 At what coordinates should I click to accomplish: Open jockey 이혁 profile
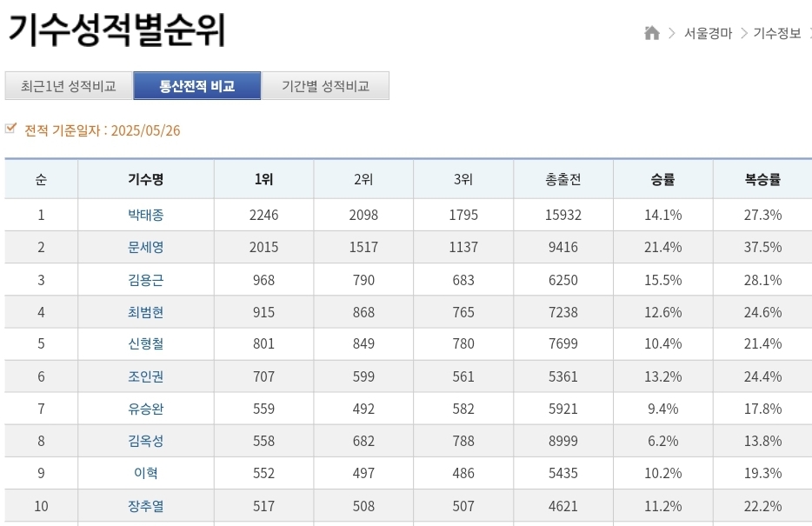click(145, 473)
